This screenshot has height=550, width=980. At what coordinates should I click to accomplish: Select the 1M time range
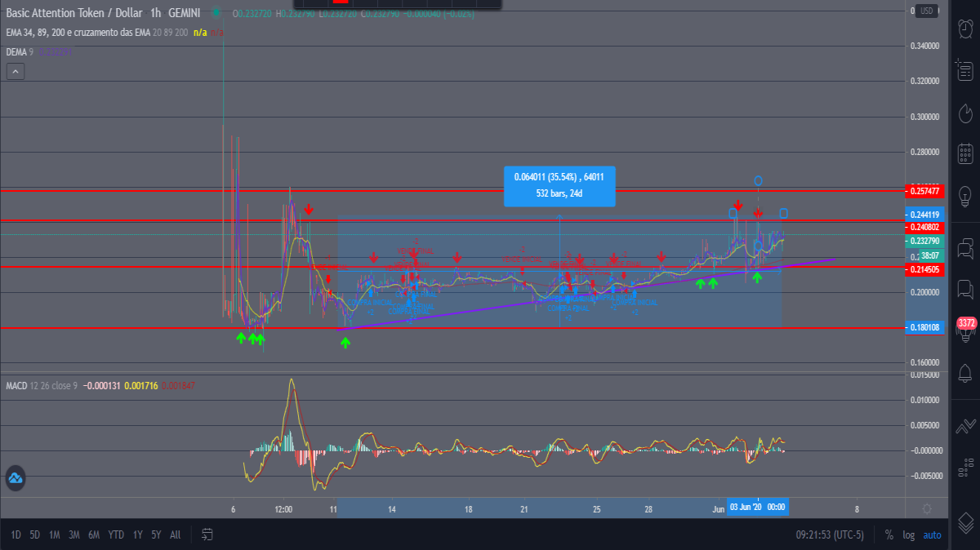55,535
